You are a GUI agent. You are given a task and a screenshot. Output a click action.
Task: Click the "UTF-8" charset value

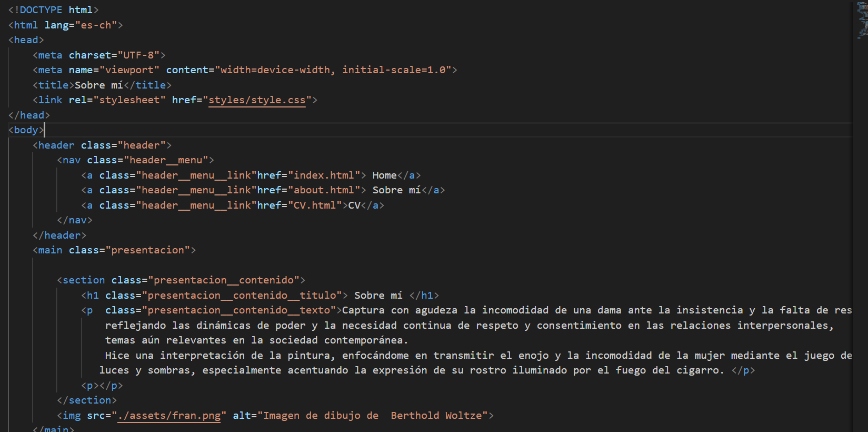tap(138, 55)
